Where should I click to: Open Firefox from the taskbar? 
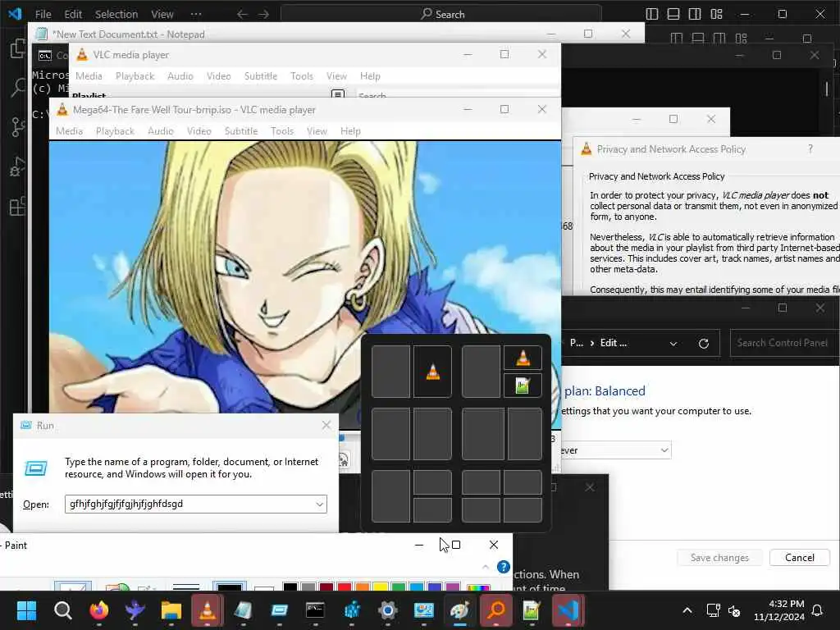[x=98, y=610]
